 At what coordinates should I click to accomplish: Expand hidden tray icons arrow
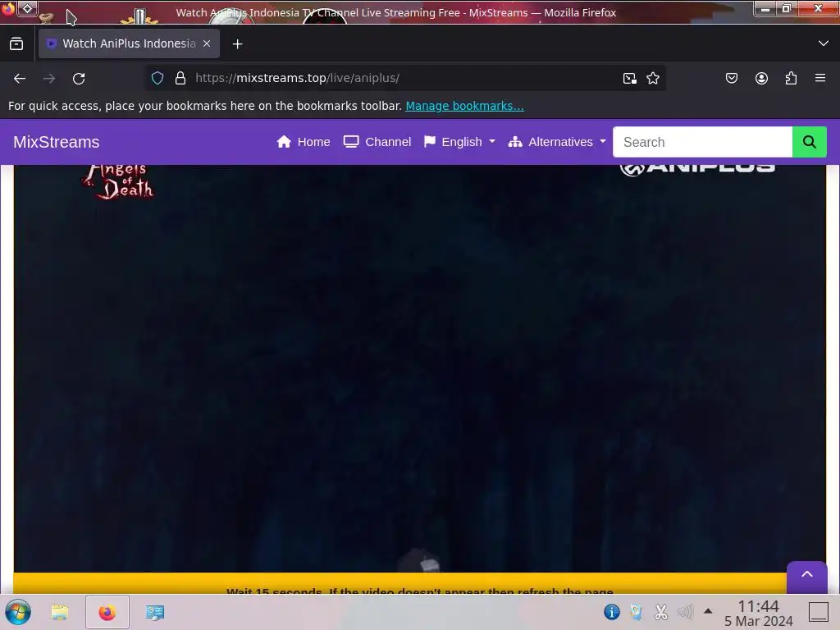(708, 610)
